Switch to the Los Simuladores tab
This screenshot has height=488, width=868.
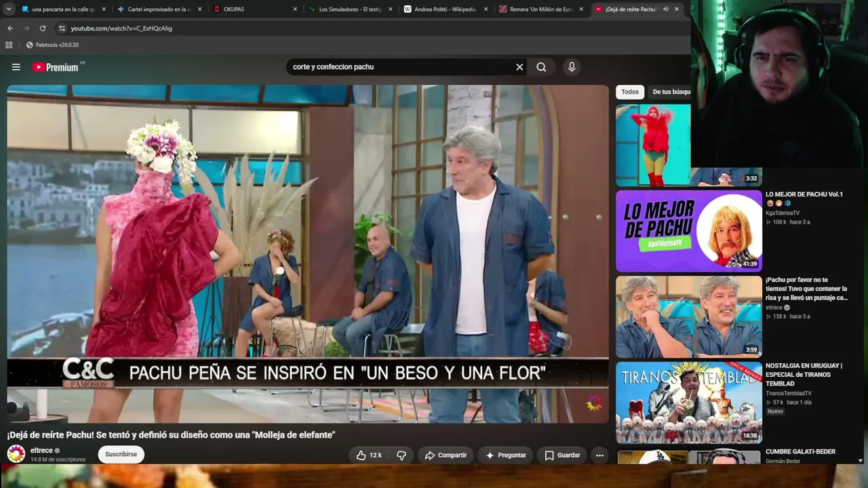coord(349,9)
